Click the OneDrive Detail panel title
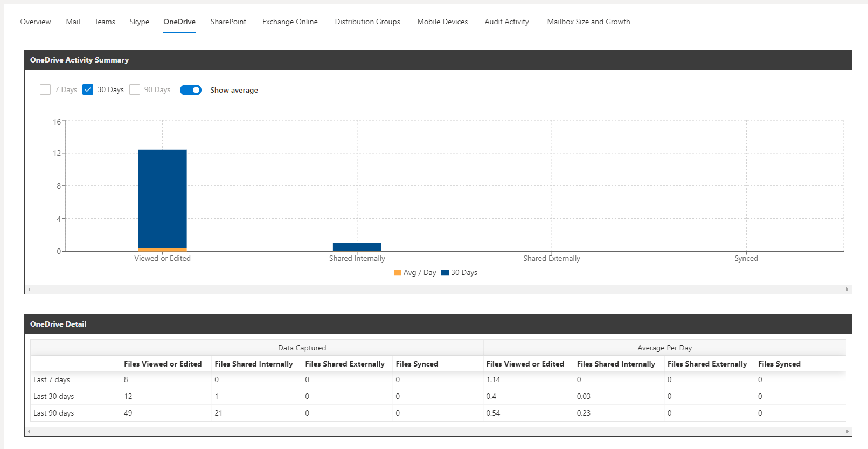Image resolution: width=868 pixels, height=449 pixels. coord(58,324)
